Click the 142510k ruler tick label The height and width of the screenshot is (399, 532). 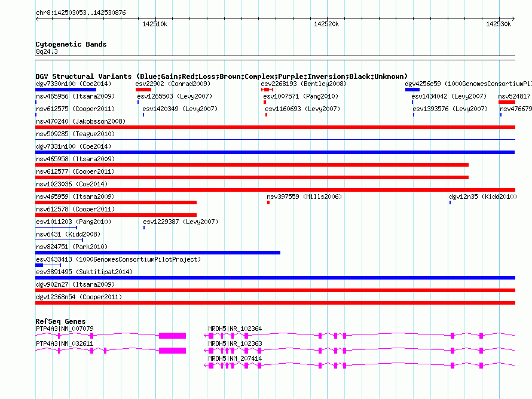click(155, 24)
